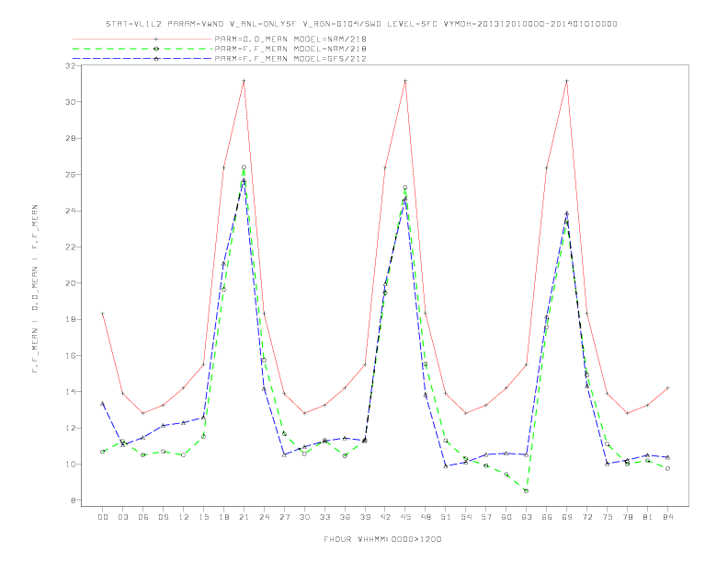Click the green circle data point at FHOUR 84

click(667, 468)
